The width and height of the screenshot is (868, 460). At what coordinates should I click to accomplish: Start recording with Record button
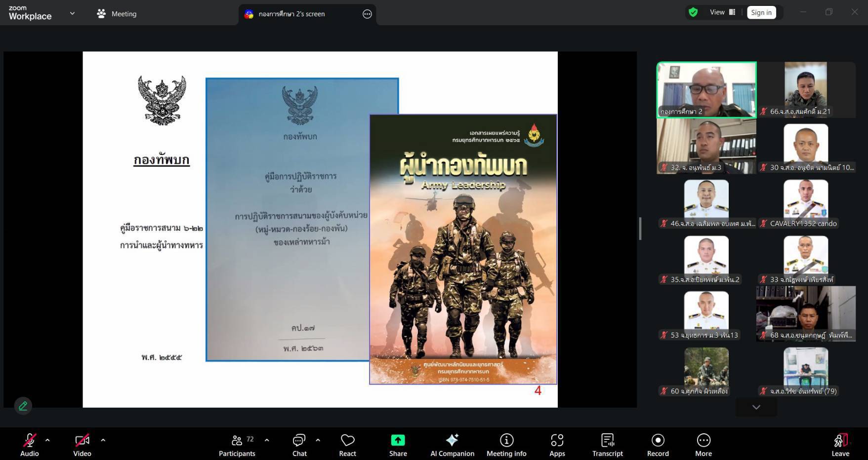[x=658, y=445]
